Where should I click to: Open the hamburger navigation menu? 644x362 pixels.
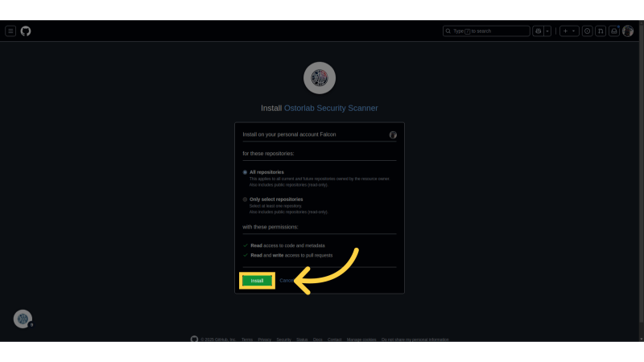coord(10,31)
